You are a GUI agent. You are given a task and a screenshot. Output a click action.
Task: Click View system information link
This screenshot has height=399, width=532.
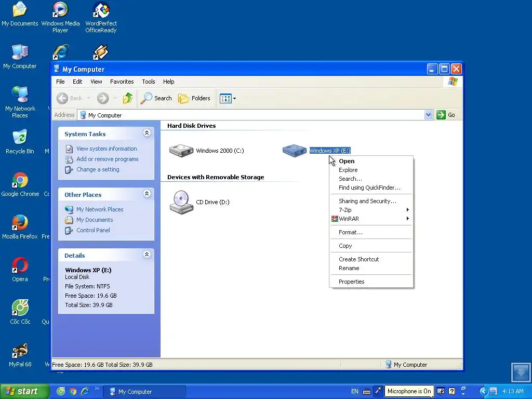107,149
